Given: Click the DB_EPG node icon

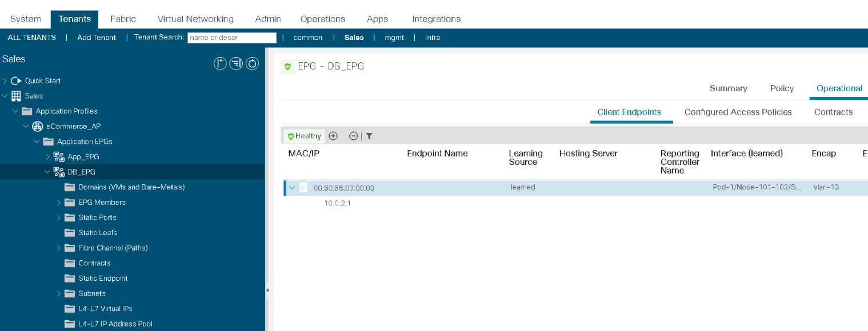Looking at the screenshot, I should [59, 172].
